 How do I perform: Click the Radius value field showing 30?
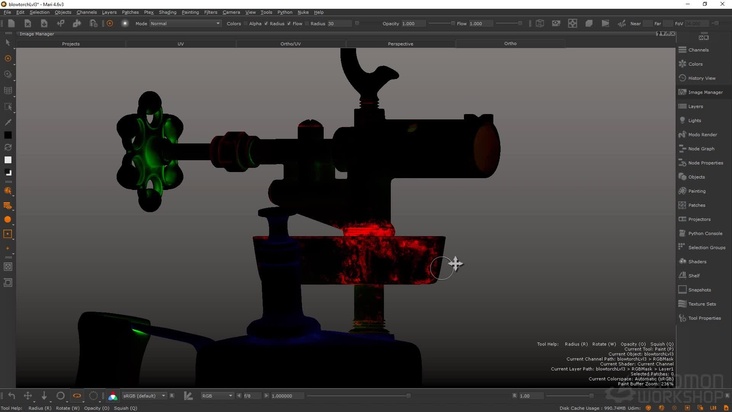coord(339,23)
